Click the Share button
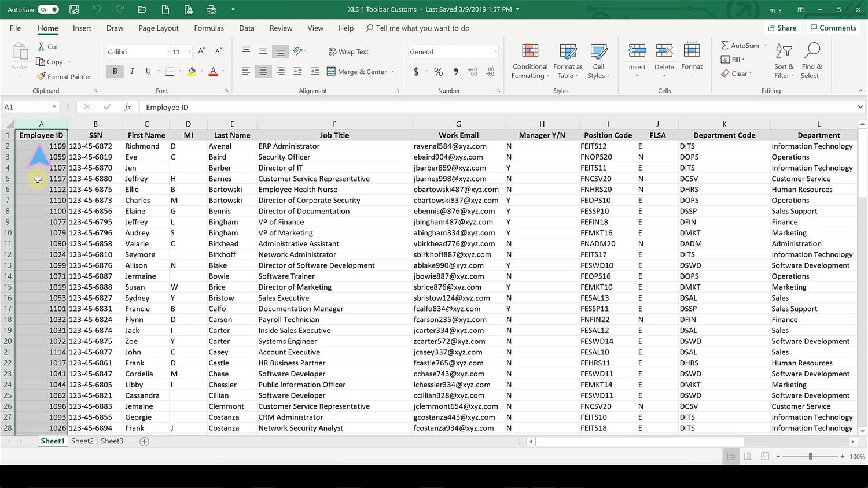Viewport: 868px width, 488px height. pyautogui.click(x=782, y=27)
